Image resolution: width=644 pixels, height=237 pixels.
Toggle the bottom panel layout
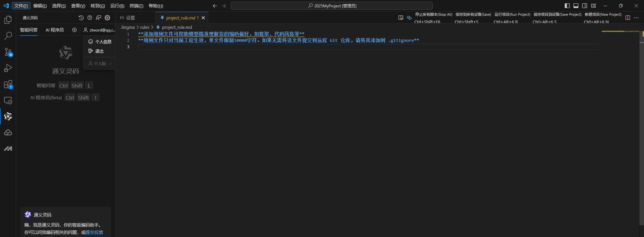(x=576, y=6)
